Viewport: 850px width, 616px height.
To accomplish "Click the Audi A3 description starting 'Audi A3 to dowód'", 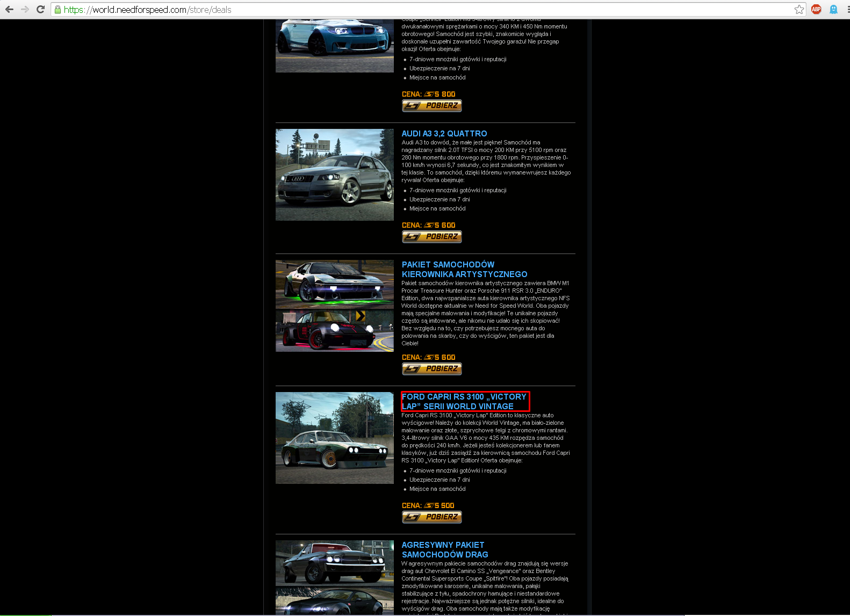I will [486, 162].
